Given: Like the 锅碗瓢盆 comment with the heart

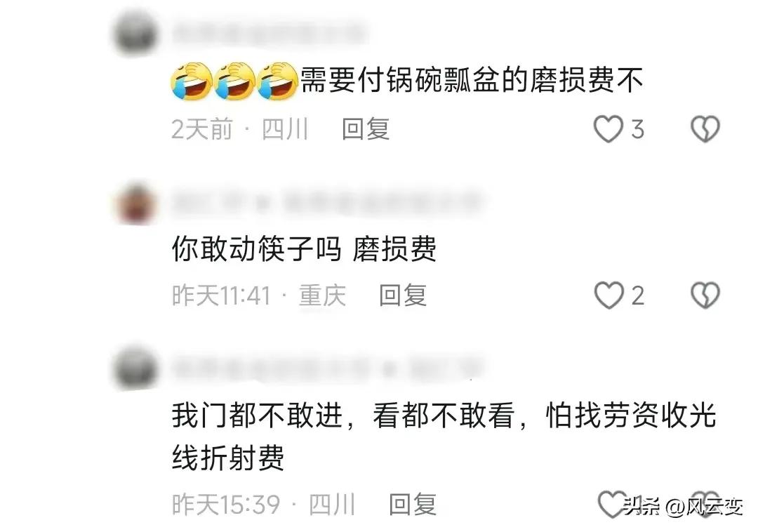Looking at the screenshot, I should pos(608,129).
